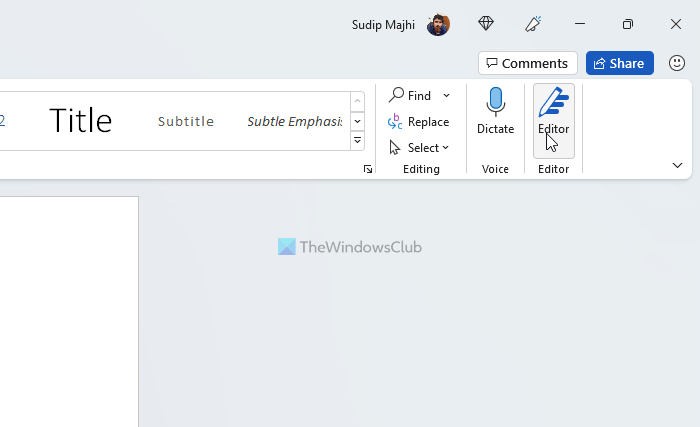
Task: Open the Select dropdown menu
Action: 445,148
